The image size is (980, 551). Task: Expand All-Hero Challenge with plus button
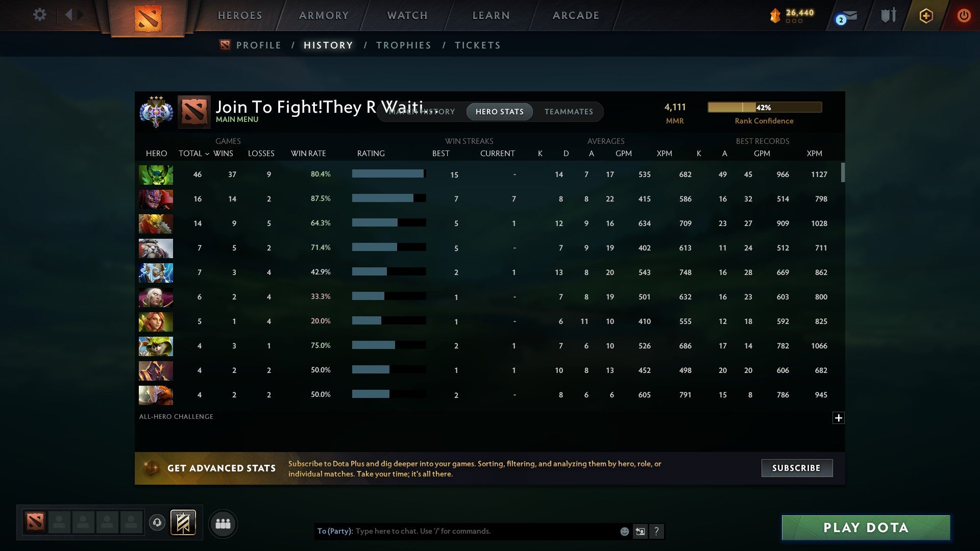(838, 418)
